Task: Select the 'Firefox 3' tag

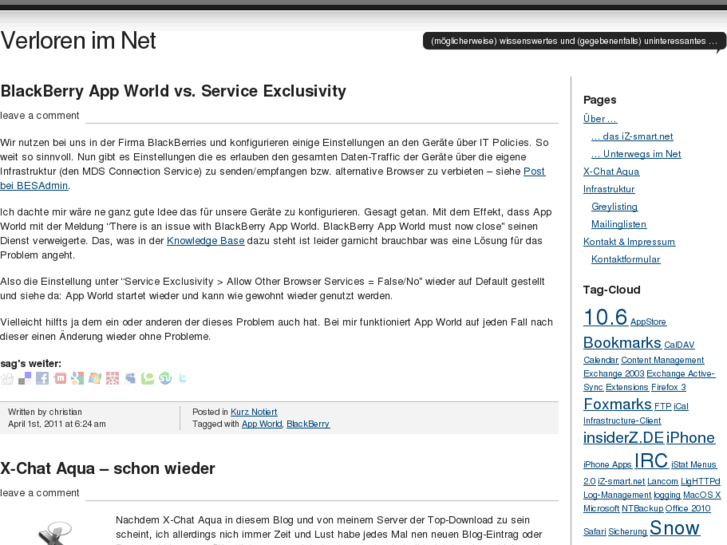Action: (669, 387)
